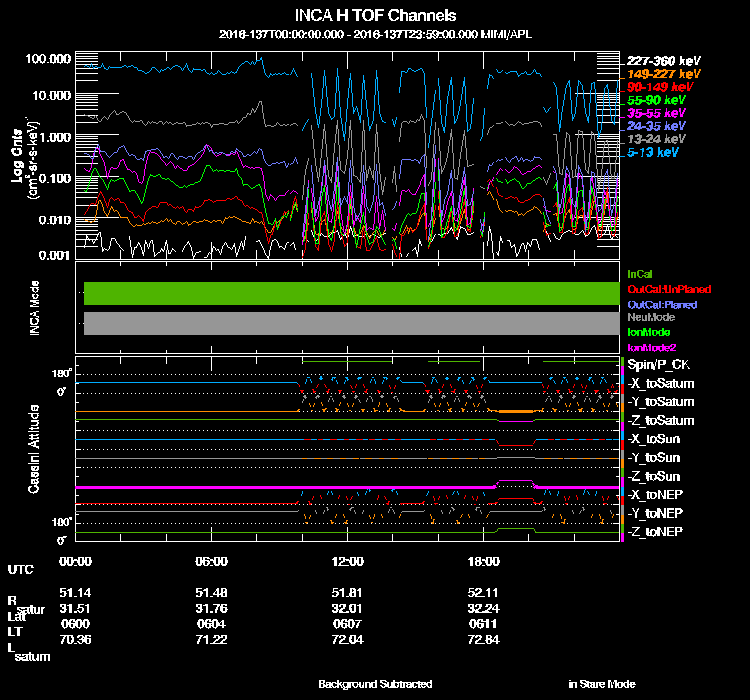Click the InCal legend label
The width and height of the screenshot is (750, 700).
point(638,274)
